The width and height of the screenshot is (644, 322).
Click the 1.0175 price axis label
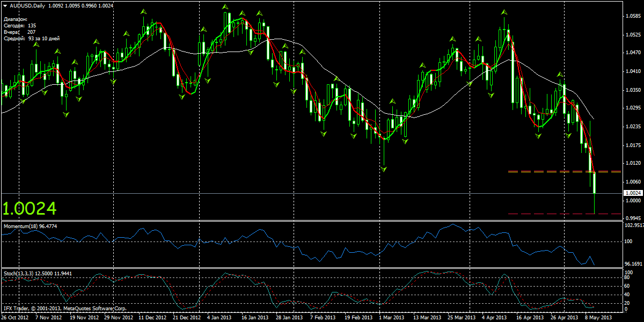pos(633,145)
